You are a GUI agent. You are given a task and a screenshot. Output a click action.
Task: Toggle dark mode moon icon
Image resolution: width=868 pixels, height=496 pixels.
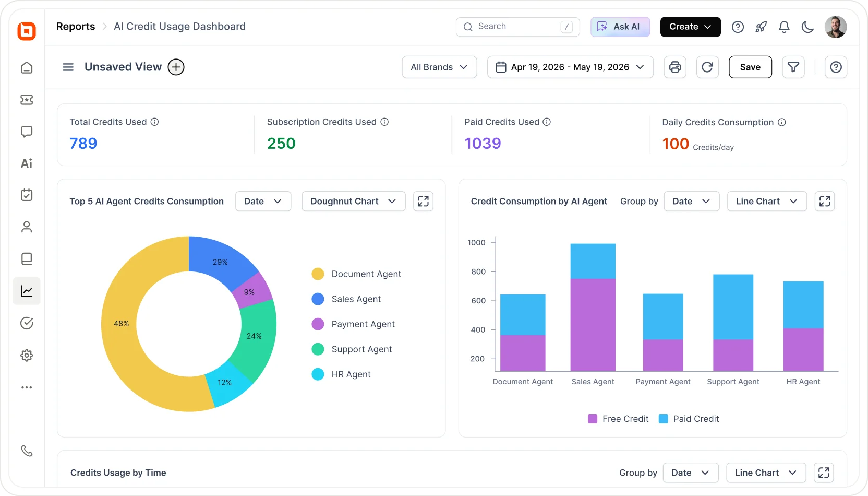tap(807, 27)
